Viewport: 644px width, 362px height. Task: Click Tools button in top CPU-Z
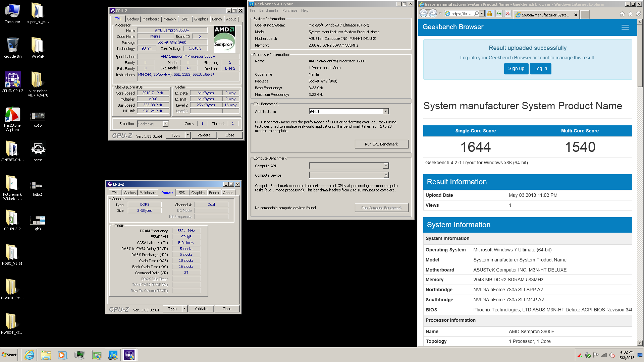175,135
